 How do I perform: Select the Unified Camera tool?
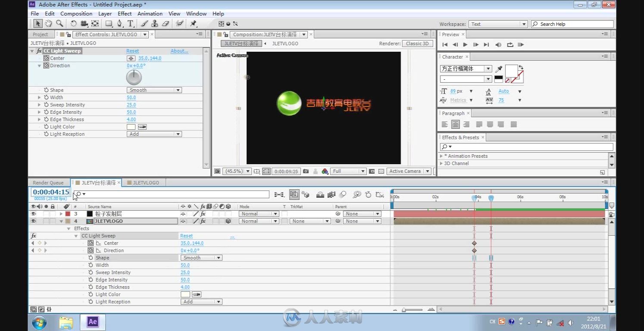point(84,24)
